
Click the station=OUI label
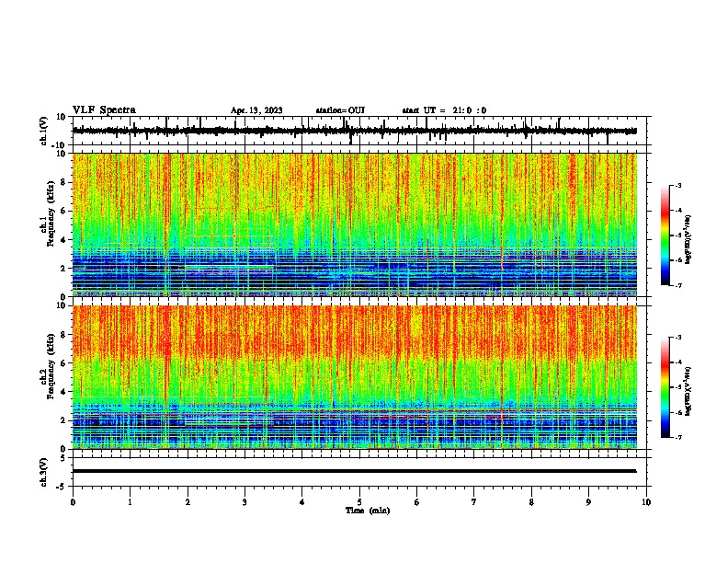click(340, 110)
